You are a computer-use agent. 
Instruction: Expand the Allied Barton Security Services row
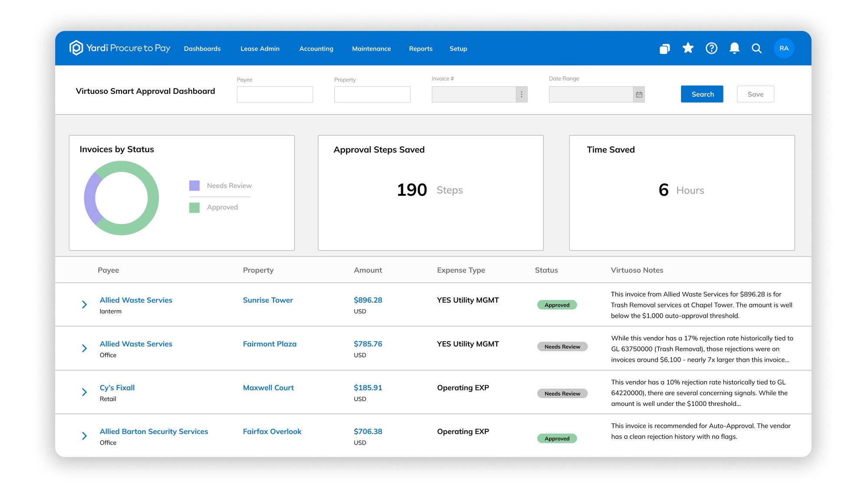click(85, 436)
